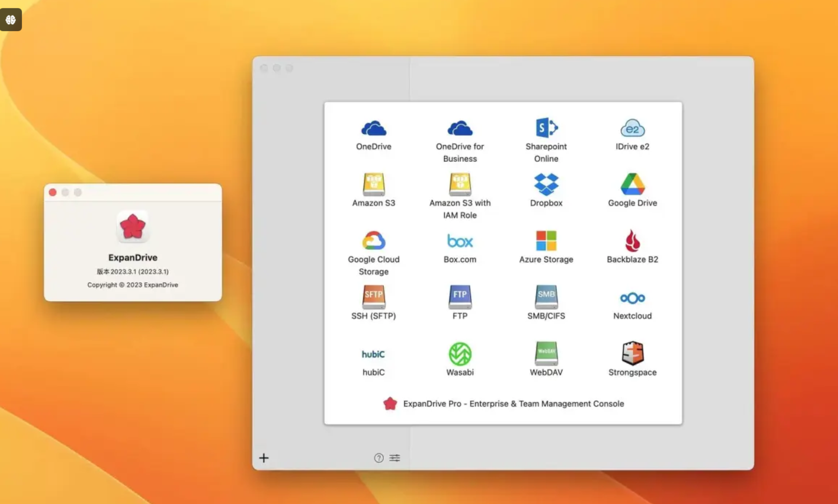The height and width of the screenshot is (504, 838).
Task: Pick the Backblaze B2 flame icon
Action: (x=632, y=241)
